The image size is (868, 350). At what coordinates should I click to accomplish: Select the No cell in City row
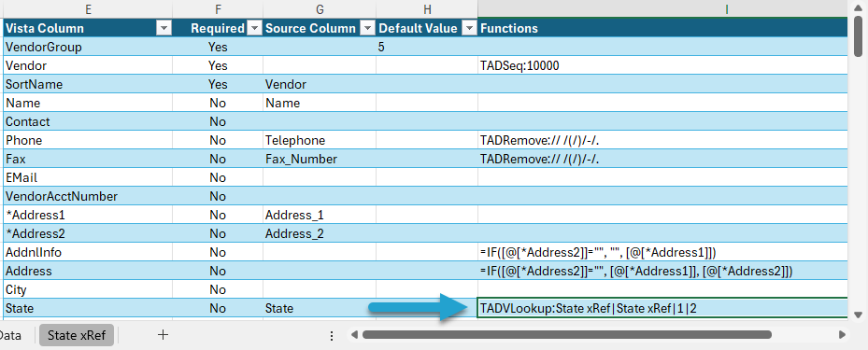coord(218,289)
